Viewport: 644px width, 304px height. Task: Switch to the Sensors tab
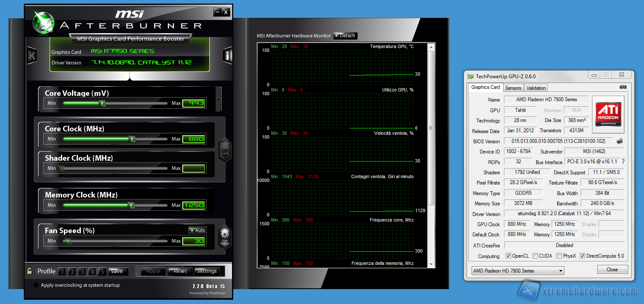(x=513, y=88)
